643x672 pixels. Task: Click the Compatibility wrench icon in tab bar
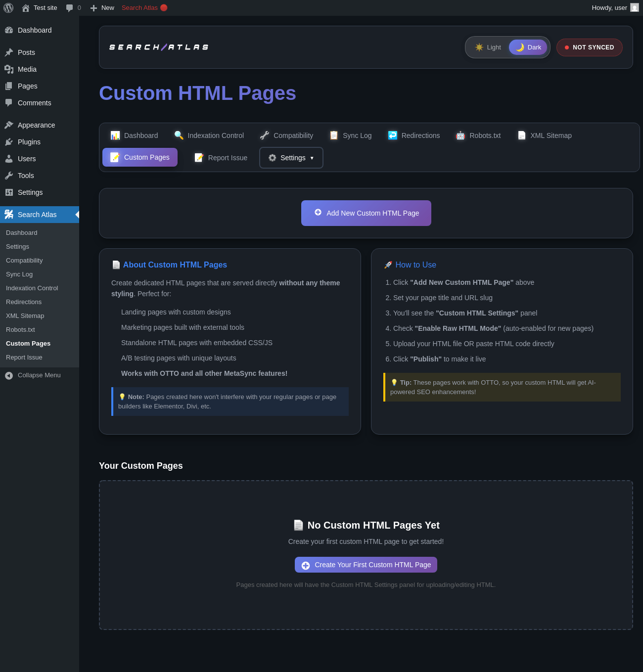265,135
